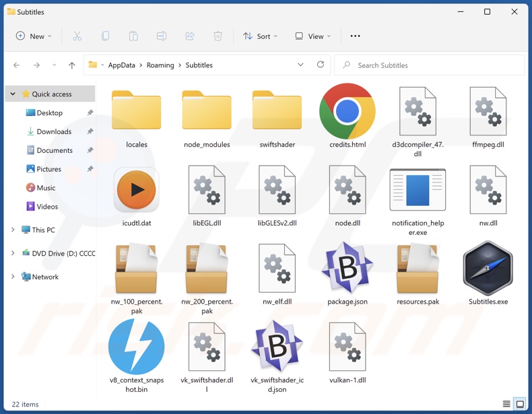Collapse the Quick access section
The height and width of the screenshot is (414, 532).
pyautogui.click(x=13, y=94)
